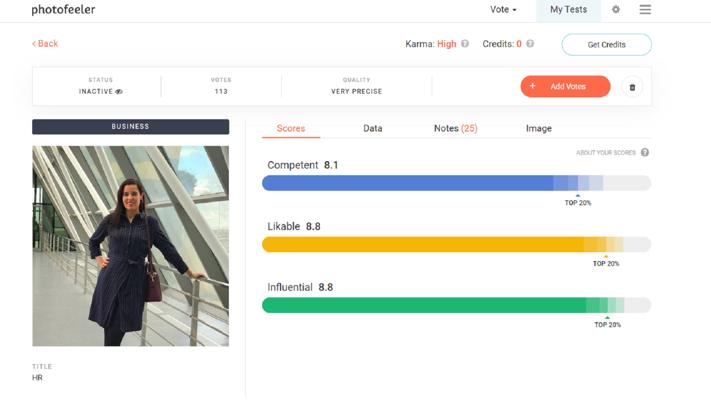Click the blue Competent score bar
Viewport: 711px width, 400px height.
tap(410, 183)
